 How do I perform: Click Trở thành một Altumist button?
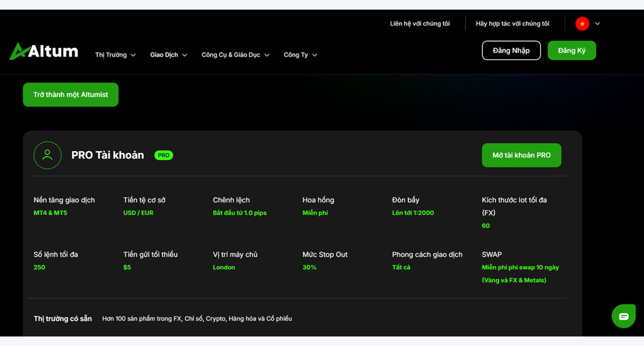(70, 95)
